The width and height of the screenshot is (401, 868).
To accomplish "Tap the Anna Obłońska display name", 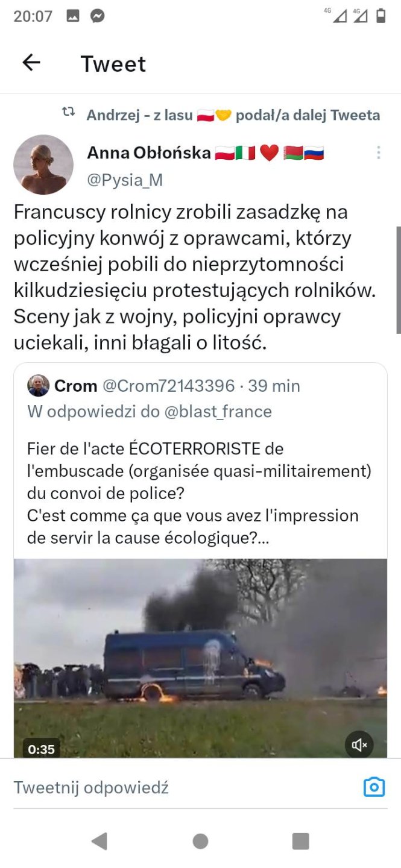I will click(x=149, y=153).
